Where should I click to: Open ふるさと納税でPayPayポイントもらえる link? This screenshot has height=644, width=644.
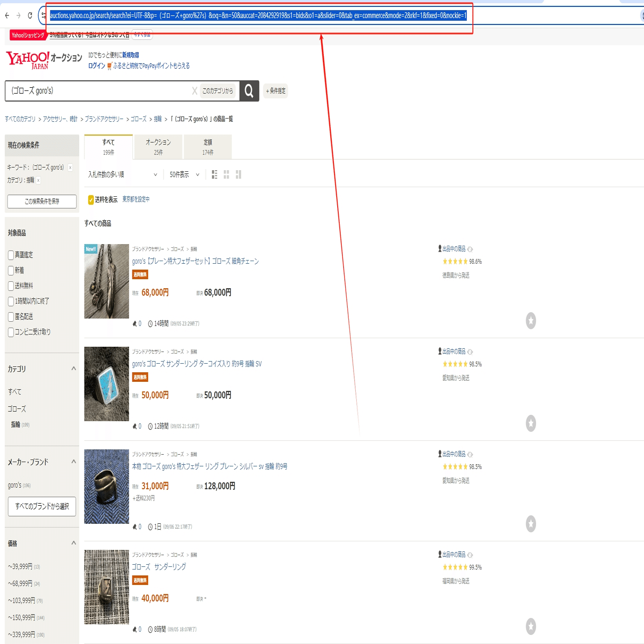coord(151,66)
